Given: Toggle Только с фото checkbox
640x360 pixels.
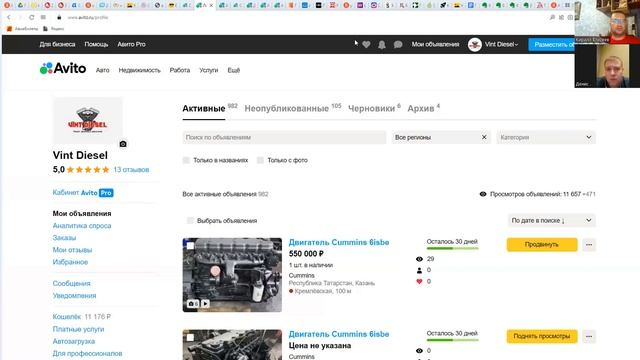Looking at the screenshot, I should (260, 160).
